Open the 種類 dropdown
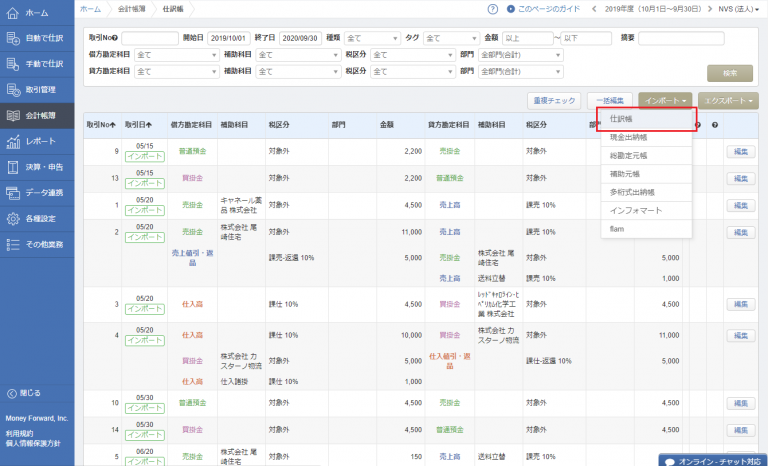The image size is (768, 466). 372,38
